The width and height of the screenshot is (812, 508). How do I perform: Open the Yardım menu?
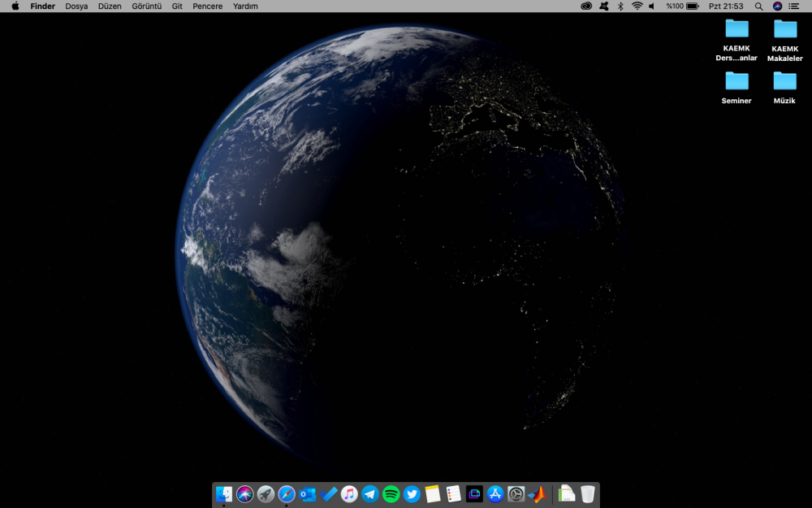coord(245,6)
